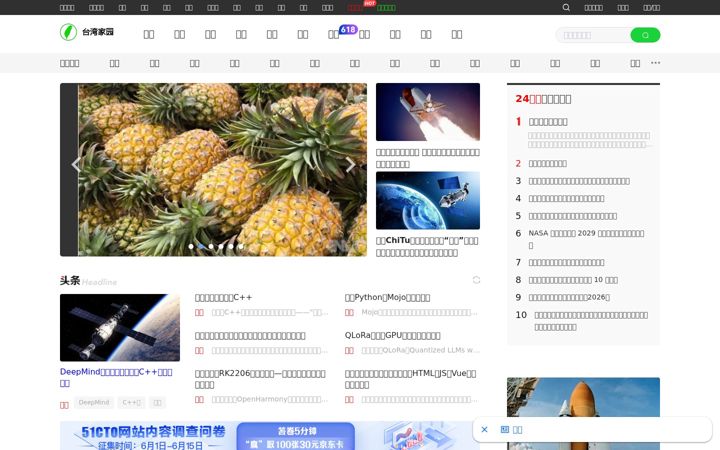Screen dimensions: 720x450
Task: Close the floating popup with X
Action: (484, 430)
